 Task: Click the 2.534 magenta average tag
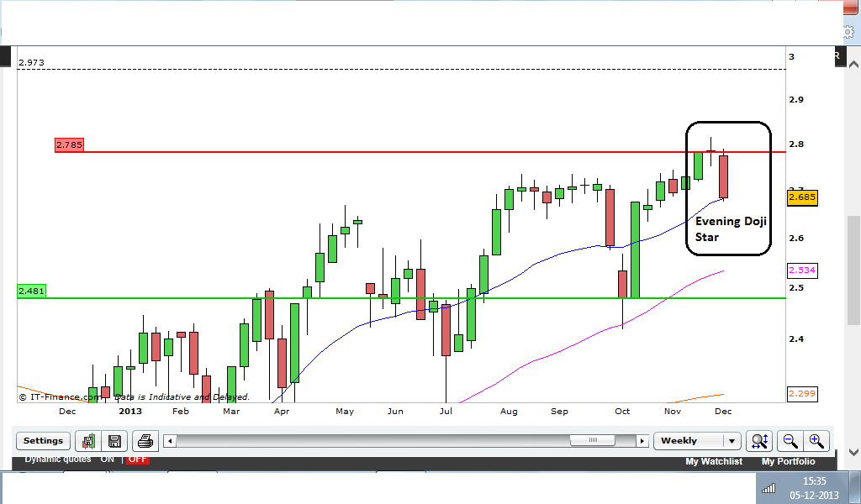coord(802,270)
